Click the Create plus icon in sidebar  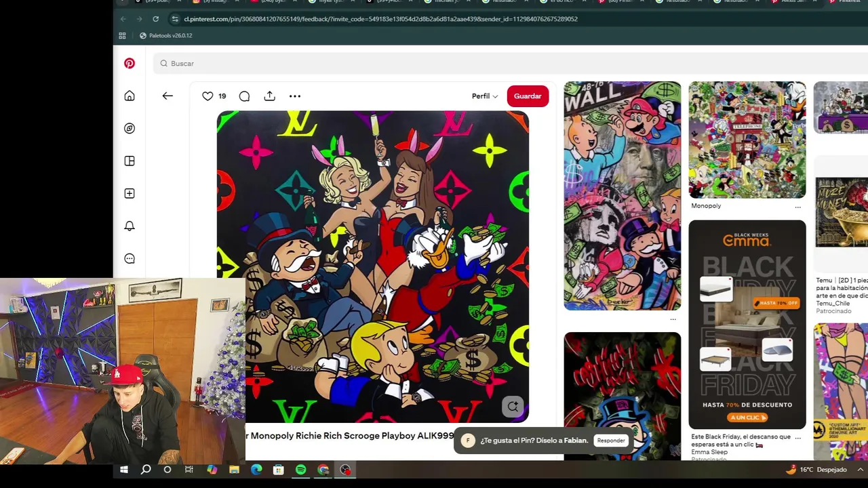(x=130, y=193)
